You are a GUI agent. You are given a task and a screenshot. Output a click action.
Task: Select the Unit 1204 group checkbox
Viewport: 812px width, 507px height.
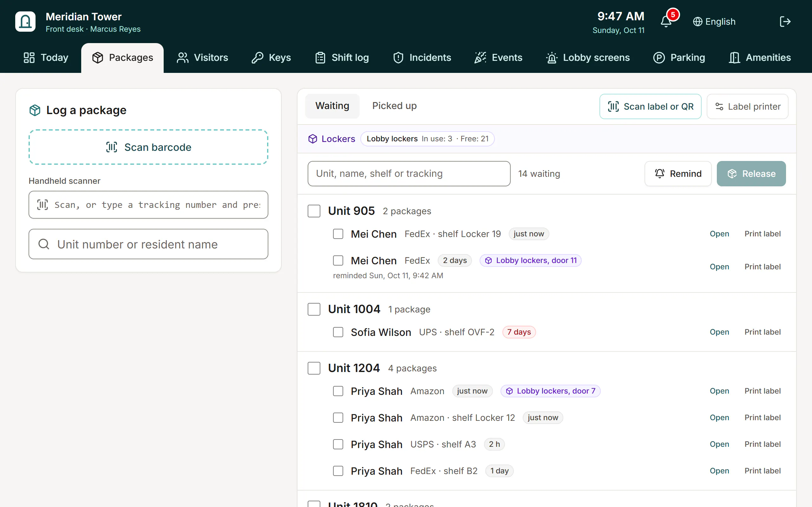[314, 368]
